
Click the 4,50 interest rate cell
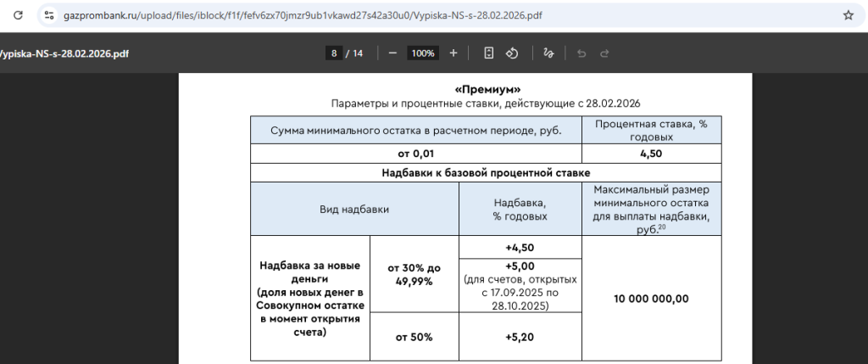[651, 154]
